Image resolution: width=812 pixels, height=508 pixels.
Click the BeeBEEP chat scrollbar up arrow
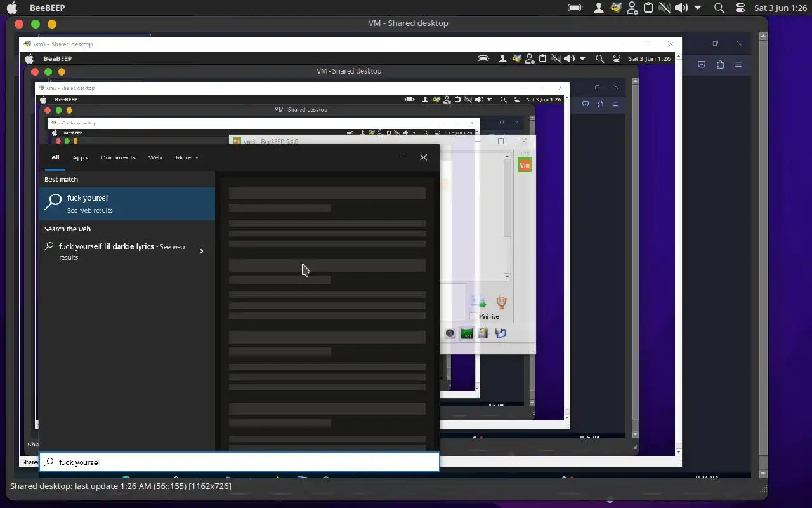coord(507,156)
